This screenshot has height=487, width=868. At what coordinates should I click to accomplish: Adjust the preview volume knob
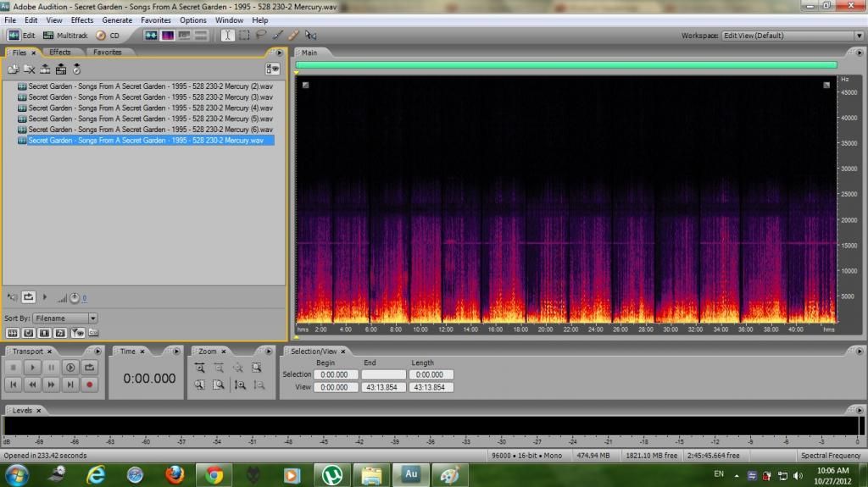pyautogui.click(x=75, y=298)
